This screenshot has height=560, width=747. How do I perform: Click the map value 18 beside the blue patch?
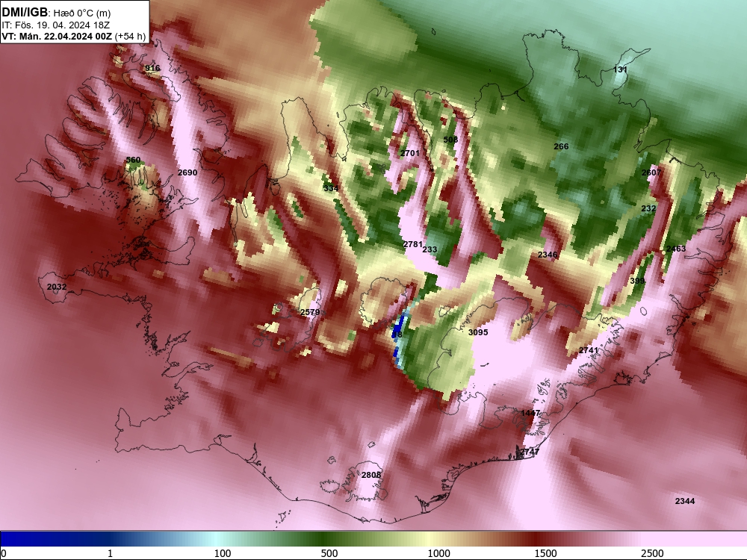coord(398,335)
